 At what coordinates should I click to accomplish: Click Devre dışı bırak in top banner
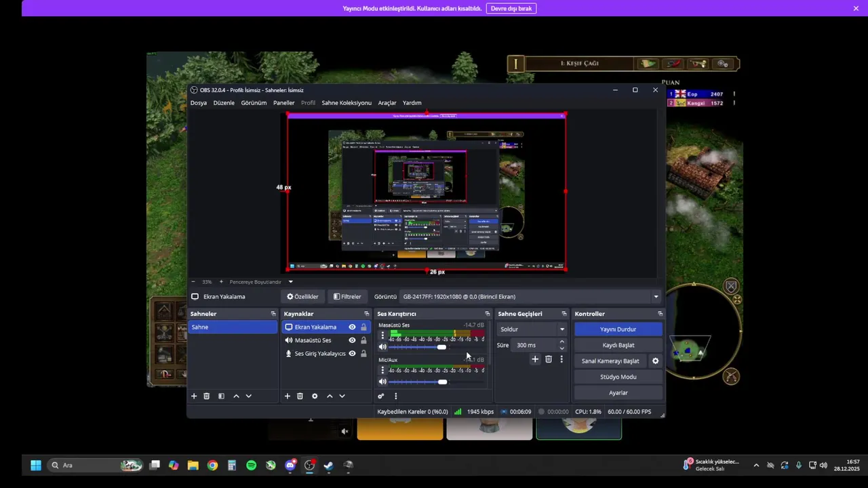511,9
